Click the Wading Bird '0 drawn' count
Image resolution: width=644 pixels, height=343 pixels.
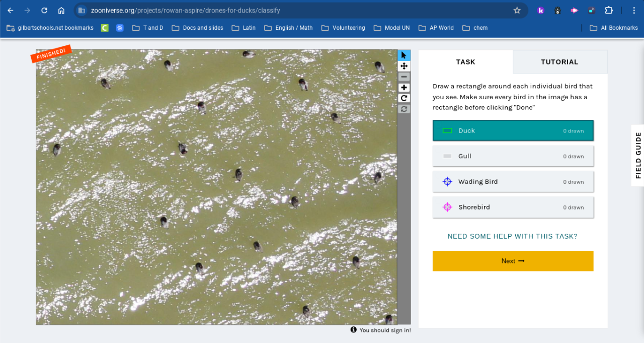574,182
